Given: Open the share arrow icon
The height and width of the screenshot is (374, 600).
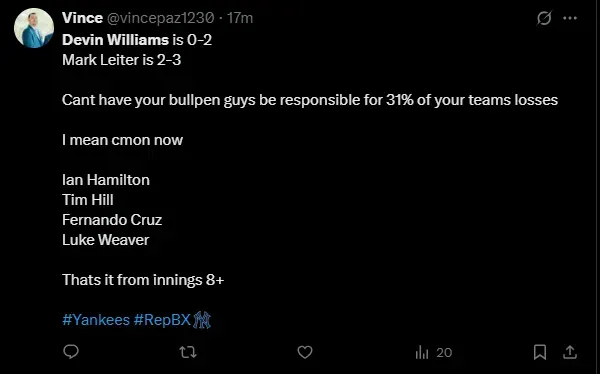Looking at the screenshot, I should click(570, 352).
